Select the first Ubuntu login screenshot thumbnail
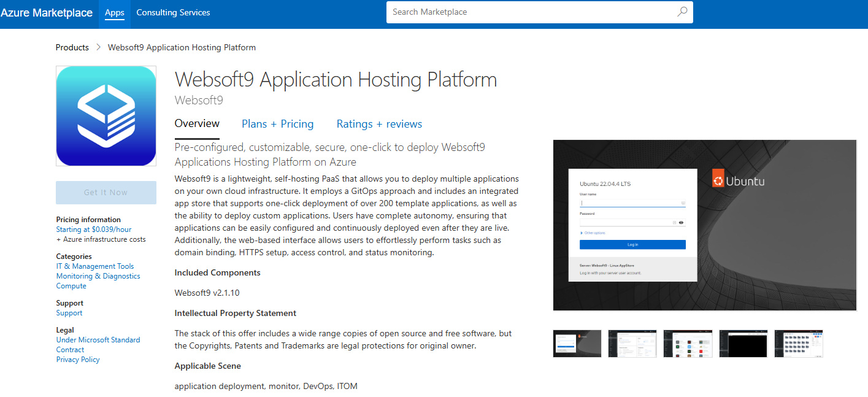Viewport: 868px width, 397px height. (x=577, y=343)
